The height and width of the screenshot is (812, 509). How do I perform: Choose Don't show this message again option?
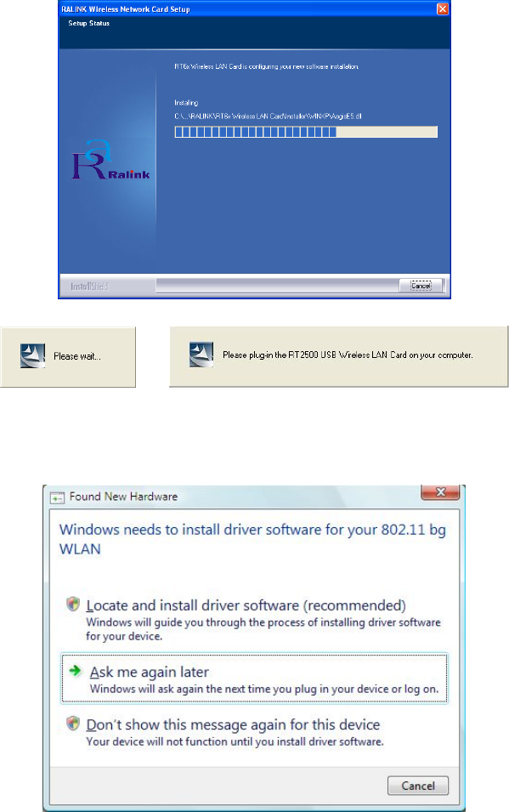coord(254,732)
